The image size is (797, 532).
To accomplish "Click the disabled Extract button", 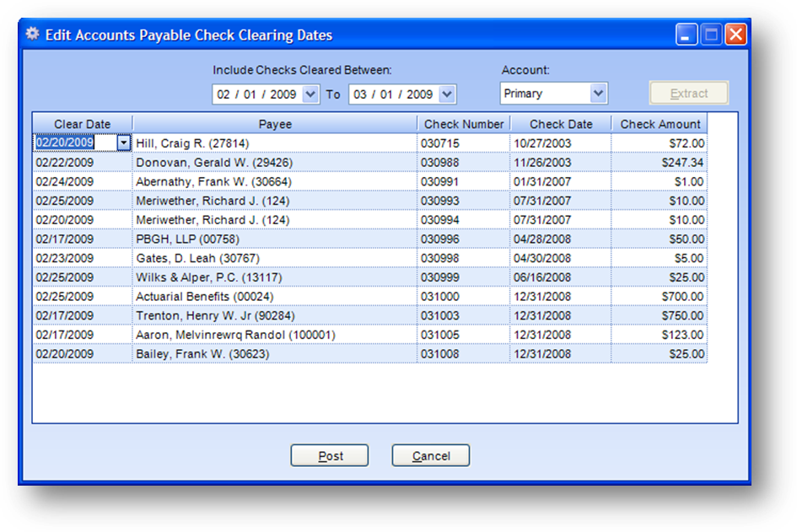I will (688, 94).
